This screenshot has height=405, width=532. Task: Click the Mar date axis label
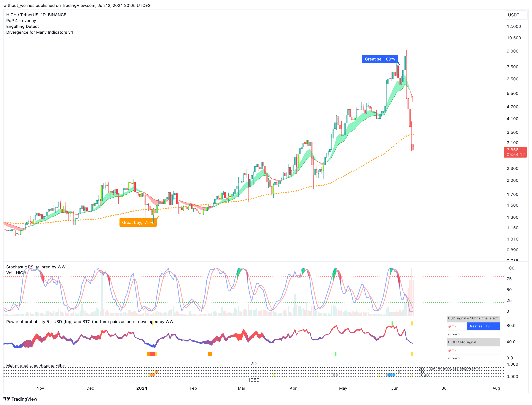click(242, 388)
